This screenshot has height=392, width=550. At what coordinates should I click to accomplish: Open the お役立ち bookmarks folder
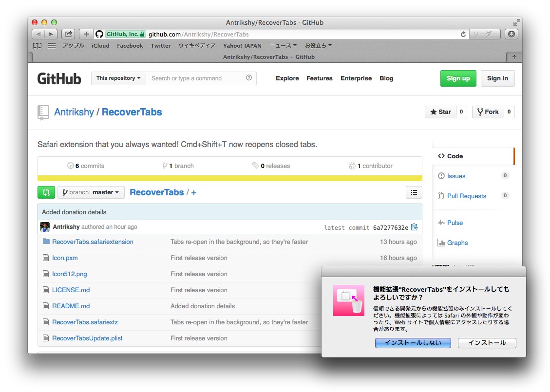pyautogui.click(x=318, y=46)
